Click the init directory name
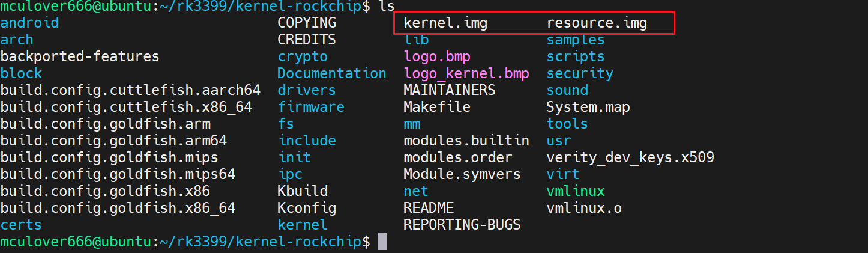Screen dimensions: 868x253 294,158
